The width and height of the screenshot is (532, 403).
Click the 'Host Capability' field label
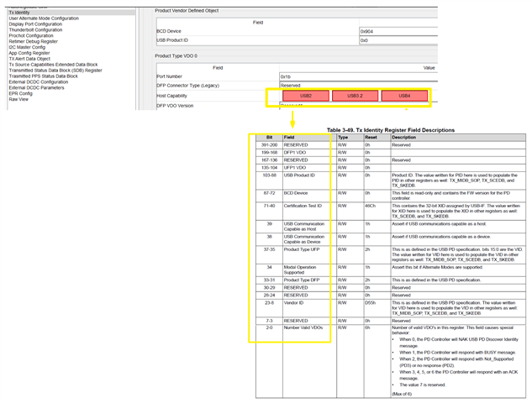point(171,96)
